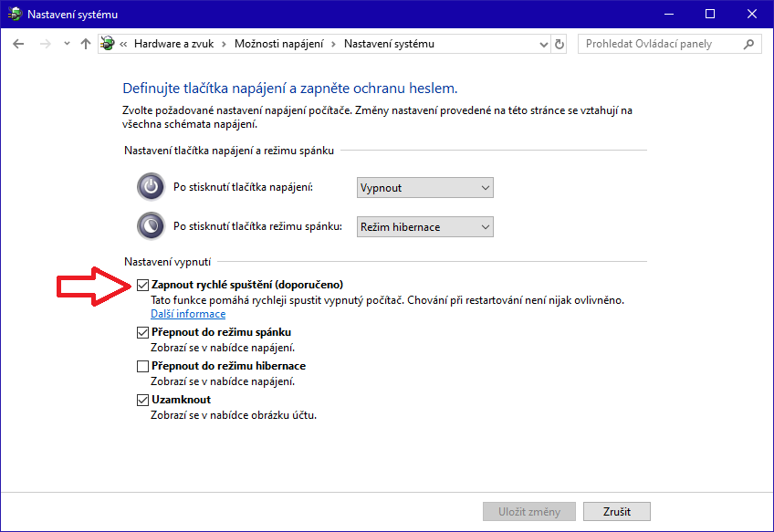The width and height of the screenshot is (774, 532).
Task: Open the Další informace link
Action: tap(187, 314)
